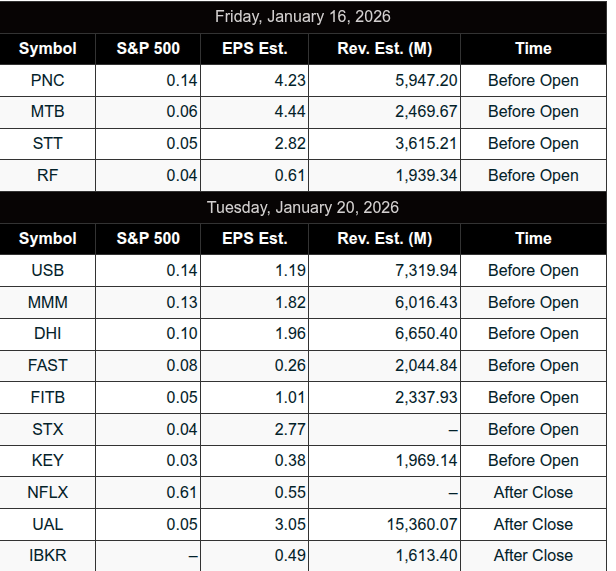Open the FAST ticker symbol

pos(47,366)
